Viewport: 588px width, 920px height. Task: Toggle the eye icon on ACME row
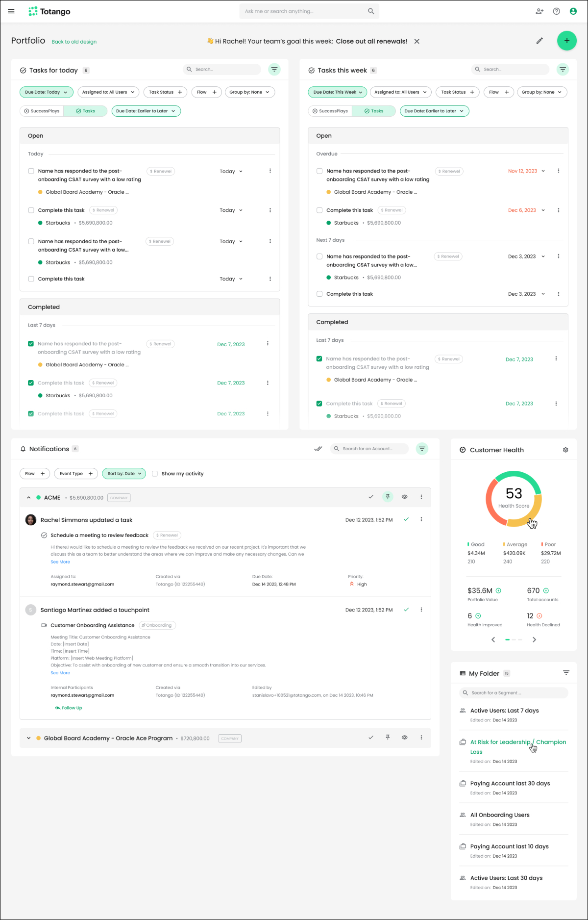coord(405,497)
